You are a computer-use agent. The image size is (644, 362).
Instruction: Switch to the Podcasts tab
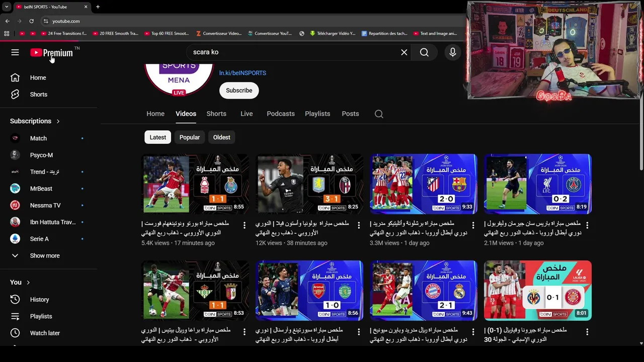point(281,114)
